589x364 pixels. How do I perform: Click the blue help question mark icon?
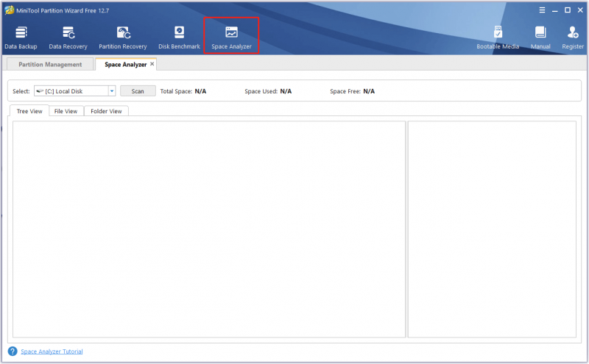coord(13,351)
